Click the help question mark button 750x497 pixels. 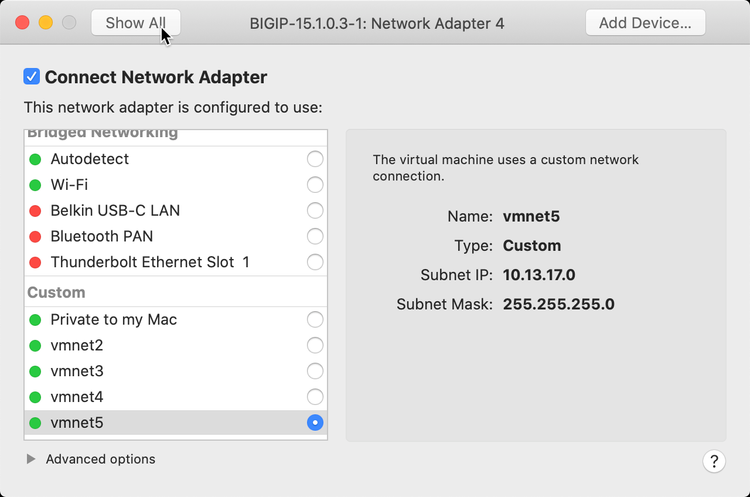pyautogui.click(x=714, y=461)
